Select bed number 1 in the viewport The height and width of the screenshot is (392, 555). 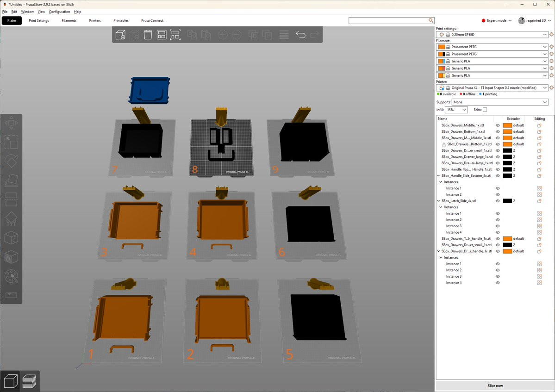coord(125,321)
